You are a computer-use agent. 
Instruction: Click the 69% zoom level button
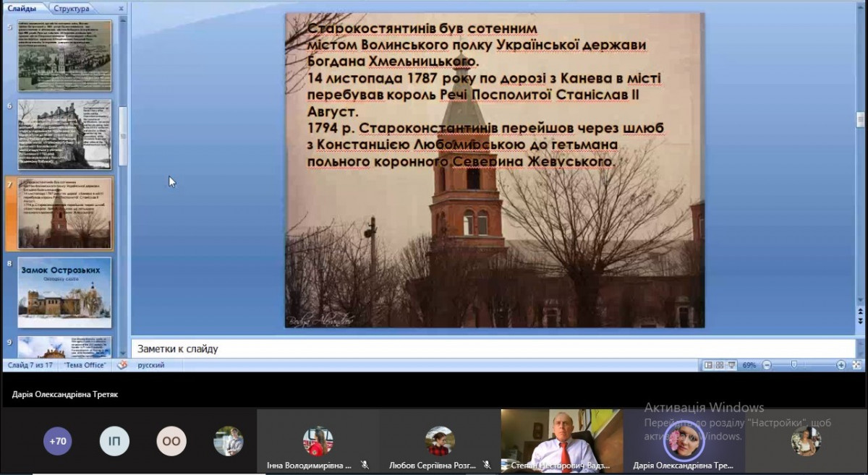click(x=749, y=366)
